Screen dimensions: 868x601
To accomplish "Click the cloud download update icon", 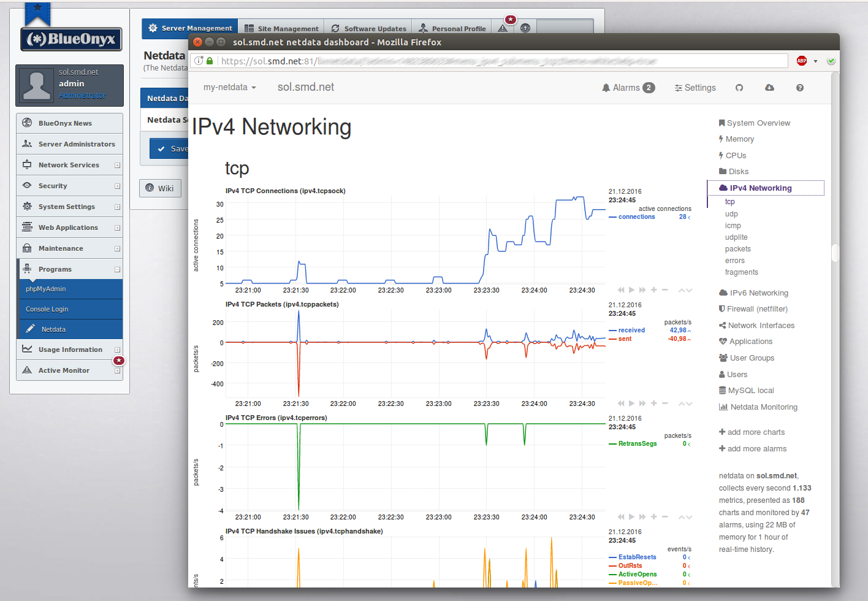I will (x=769, y=88).
